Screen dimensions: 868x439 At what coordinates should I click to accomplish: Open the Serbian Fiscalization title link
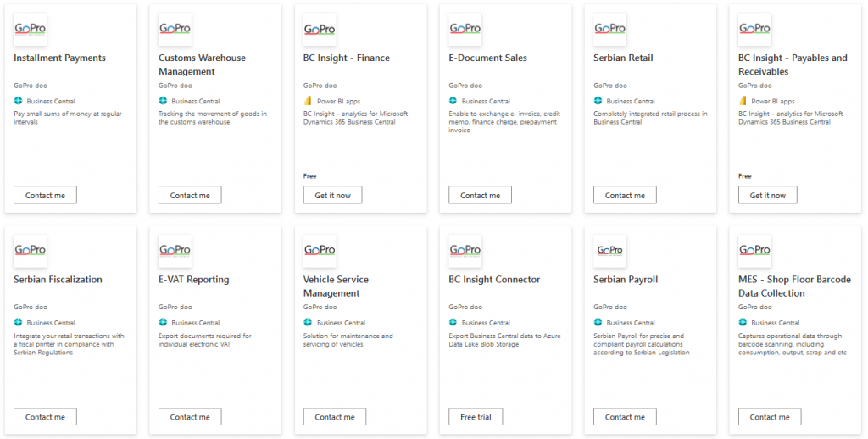[58, 280]
